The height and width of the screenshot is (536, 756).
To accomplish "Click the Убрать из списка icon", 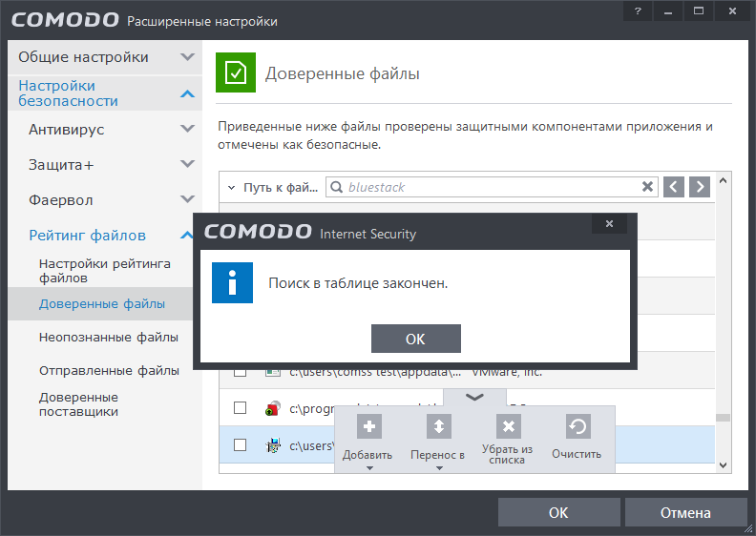I will click(x=509, y=426).
